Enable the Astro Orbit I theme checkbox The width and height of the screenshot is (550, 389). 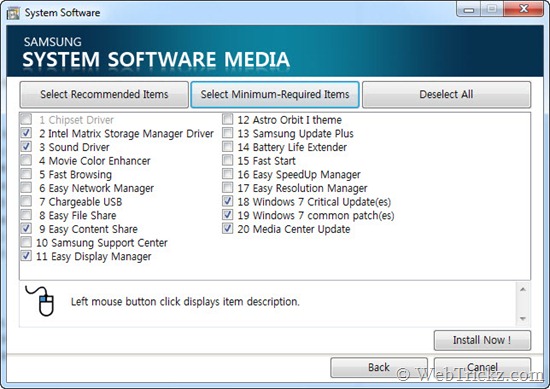pos(228,119)
